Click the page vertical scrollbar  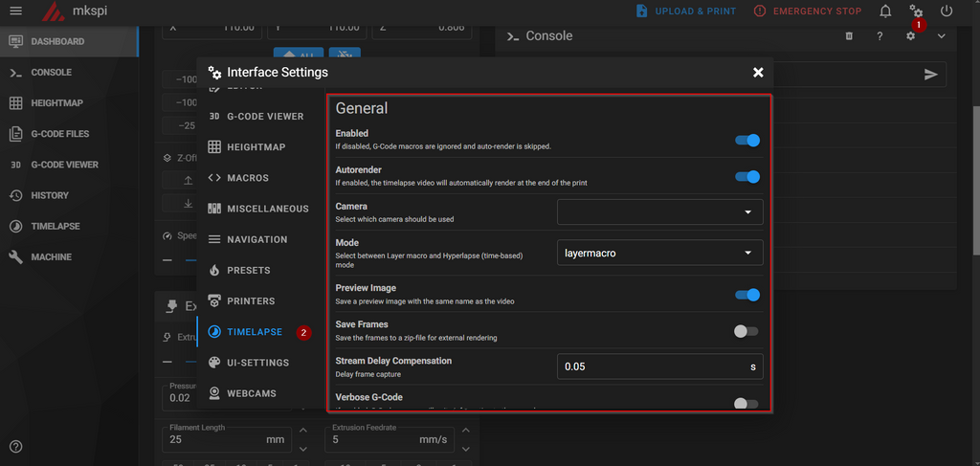pyautogui.click(x=975, y=180)
